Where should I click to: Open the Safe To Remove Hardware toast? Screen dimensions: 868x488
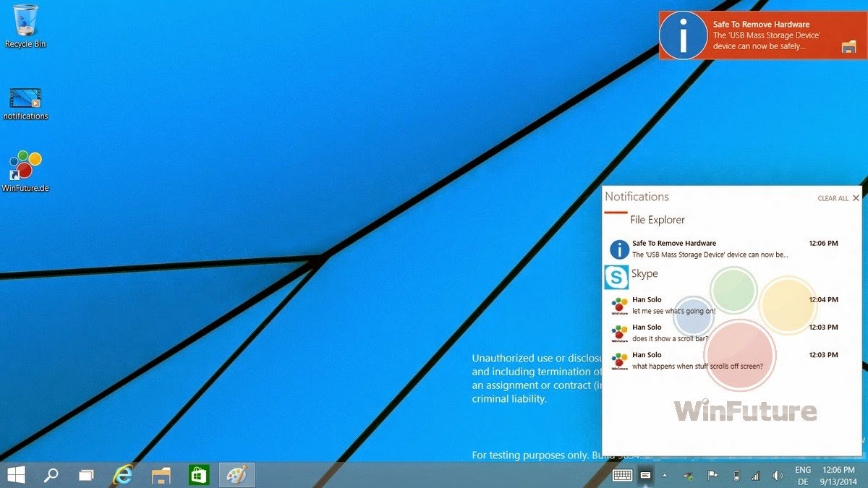click(763, 35)
